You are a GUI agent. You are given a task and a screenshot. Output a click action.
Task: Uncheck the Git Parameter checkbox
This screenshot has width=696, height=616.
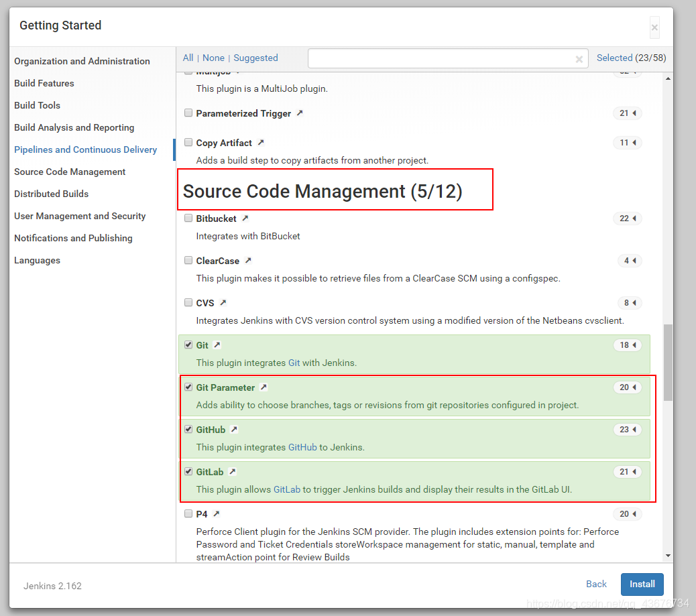pos(188,387)
